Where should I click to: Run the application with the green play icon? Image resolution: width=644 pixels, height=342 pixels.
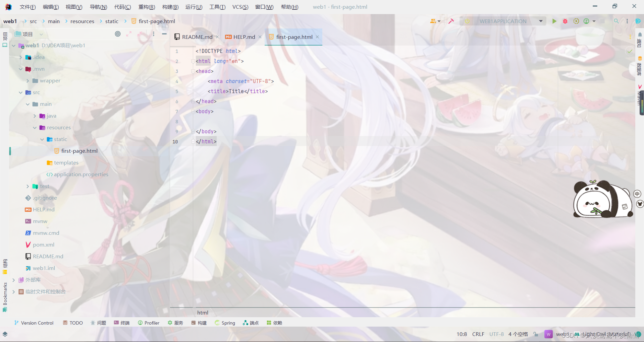pyautogui.click(x=554, y=21)
